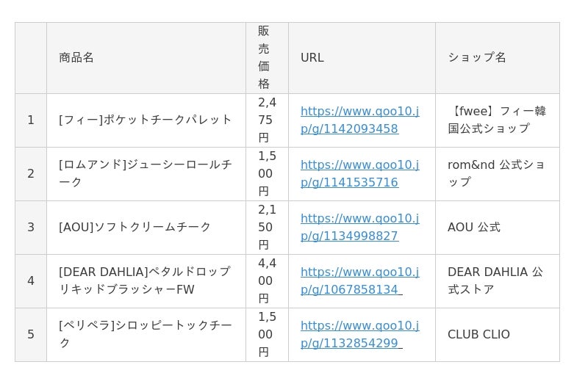Select the [DEAR DAHLIA]ペタルドロップ product cell

point(146,281)
